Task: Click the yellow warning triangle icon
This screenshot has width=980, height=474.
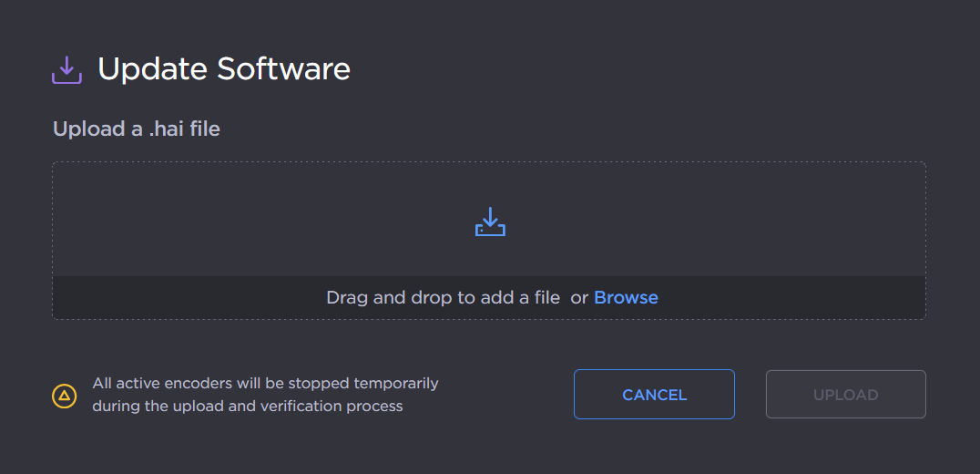Action: [x=64, y=396]
